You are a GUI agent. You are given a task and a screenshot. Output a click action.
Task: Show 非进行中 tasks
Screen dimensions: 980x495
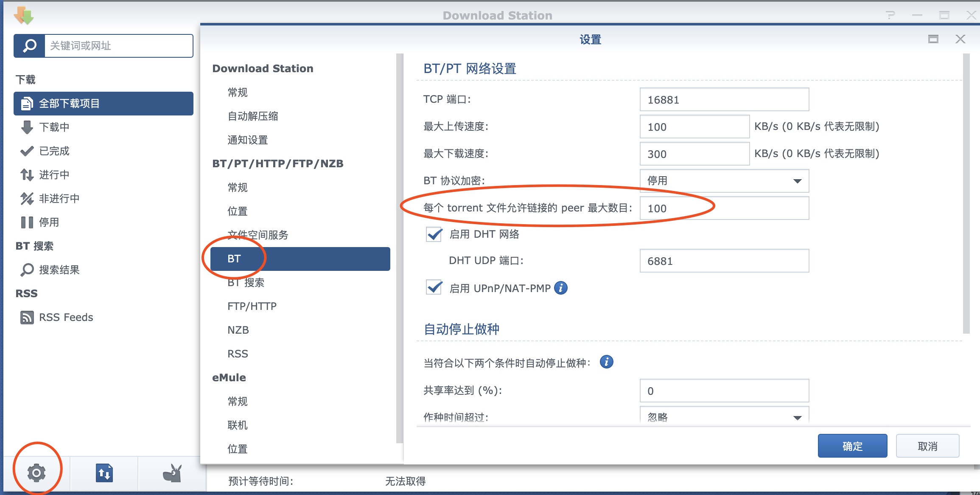tap(104, 199)
